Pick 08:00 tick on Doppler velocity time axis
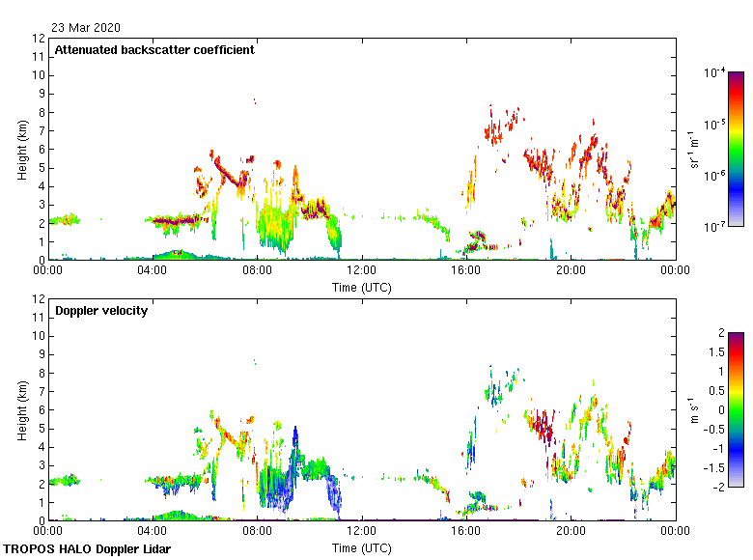The image size is (753, 560). (257, 532)
